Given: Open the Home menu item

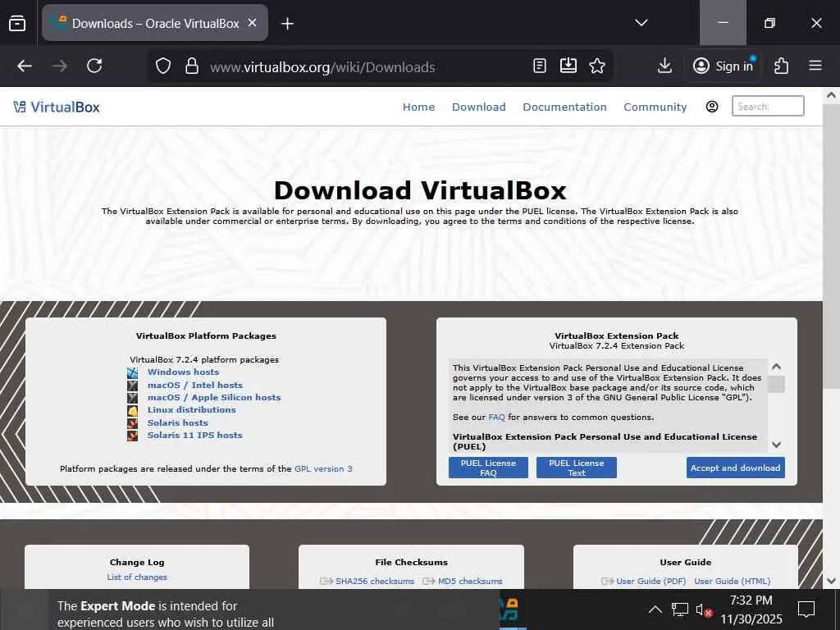Looking at the screenshot, I should [x=418, y=107].
